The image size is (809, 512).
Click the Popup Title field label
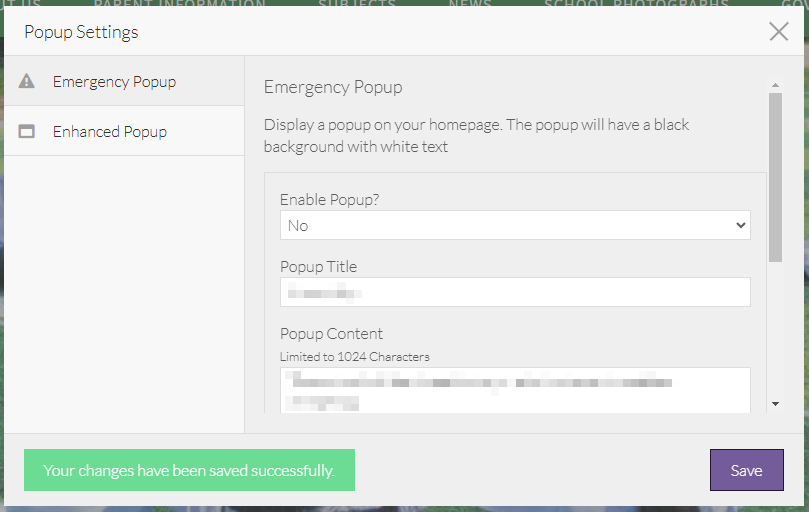click(x=318, y=266)
